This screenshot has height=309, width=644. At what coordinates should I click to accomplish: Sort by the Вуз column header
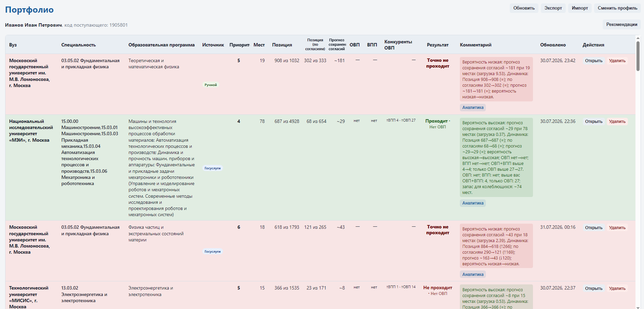coord(13,45)
